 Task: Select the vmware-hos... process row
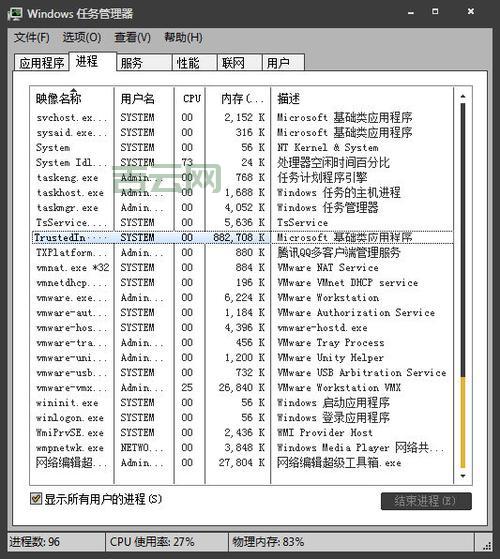coord(242,327)
